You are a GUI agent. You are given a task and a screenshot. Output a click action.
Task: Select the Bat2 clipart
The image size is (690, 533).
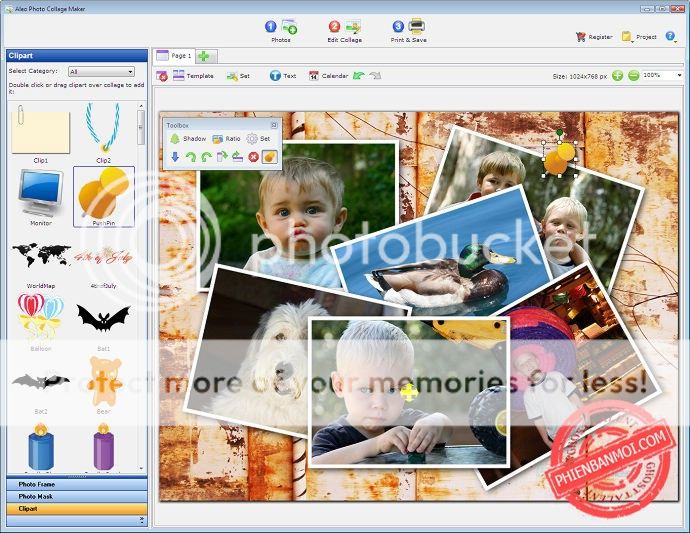coord(40,386)
